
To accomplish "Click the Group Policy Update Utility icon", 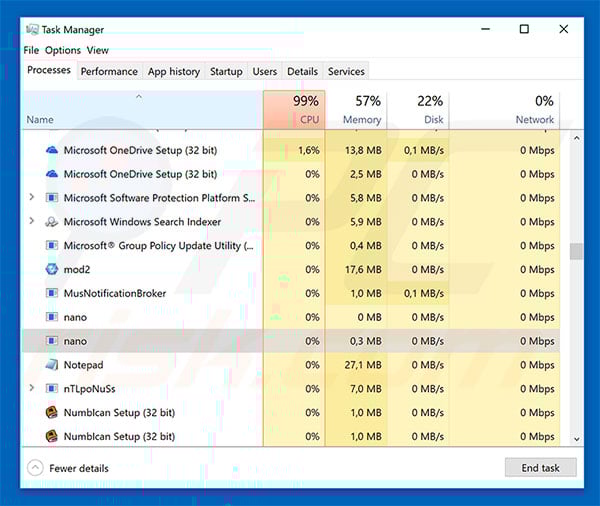I will pyautogui.click(x=52, y=245).
